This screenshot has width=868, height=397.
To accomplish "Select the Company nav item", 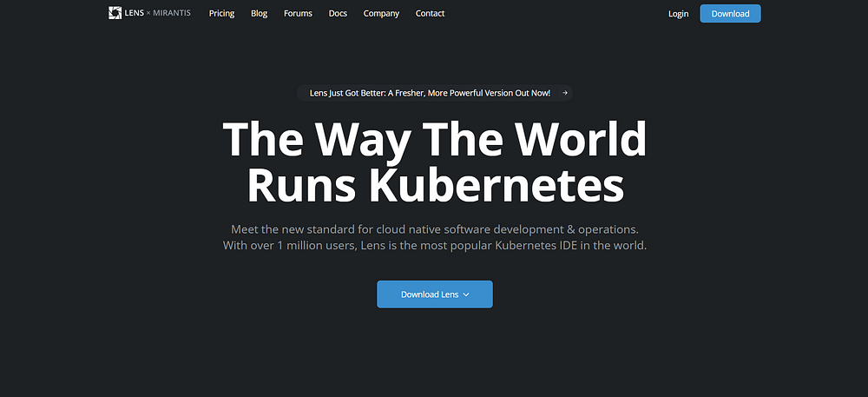I will click(x=381, y=13).
